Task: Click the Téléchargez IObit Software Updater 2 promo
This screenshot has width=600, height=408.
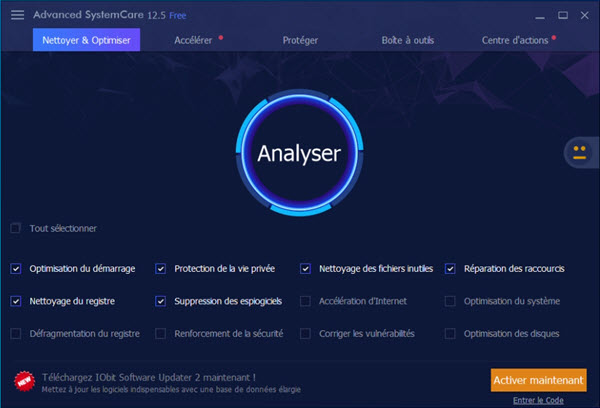Action: (149, 377)
